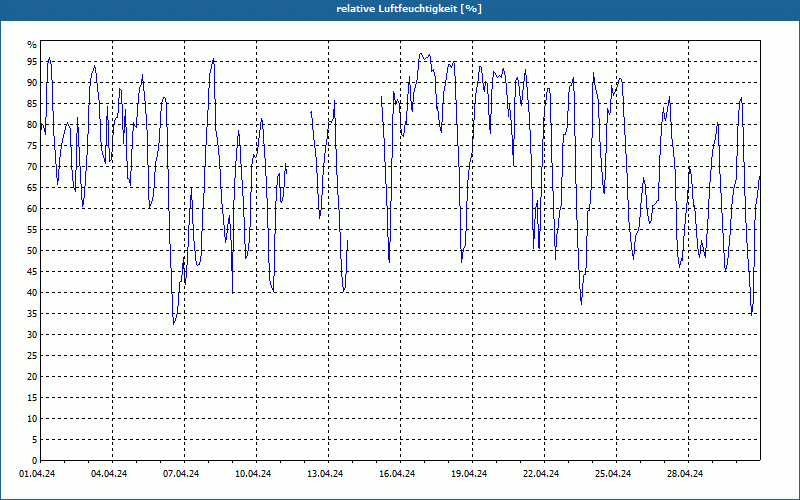
Task: Click the y-axis value 85
Action: [32, 104]
